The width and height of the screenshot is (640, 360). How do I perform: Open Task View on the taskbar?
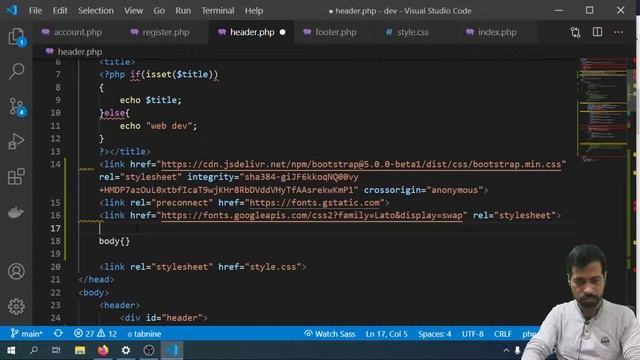click(x=56, y=350)
